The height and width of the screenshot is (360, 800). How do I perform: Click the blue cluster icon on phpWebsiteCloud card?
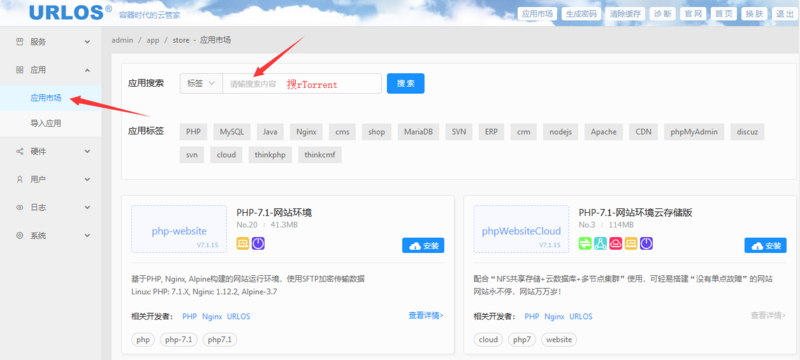coord(601,244)
